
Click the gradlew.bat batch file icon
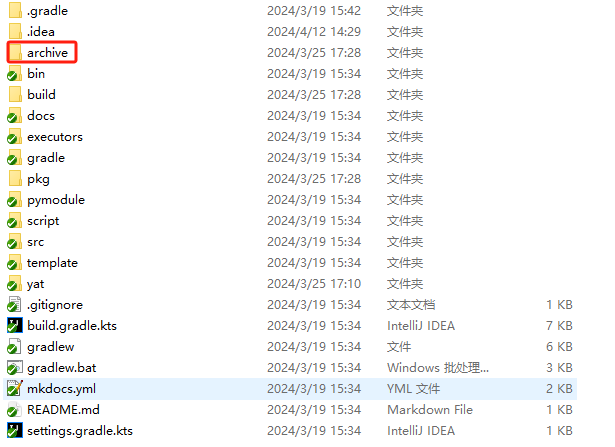coord(15,368)
